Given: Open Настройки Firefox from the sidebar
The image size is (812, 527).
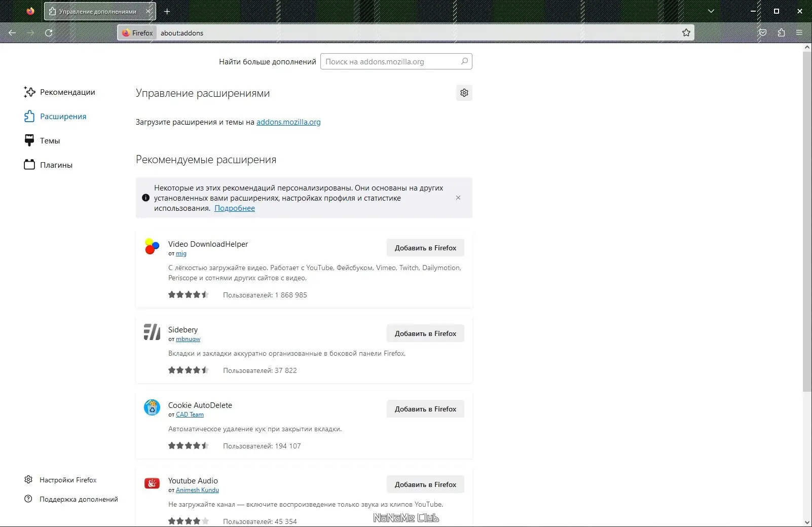Looking at the screenshot, I should tap(60, 480).
